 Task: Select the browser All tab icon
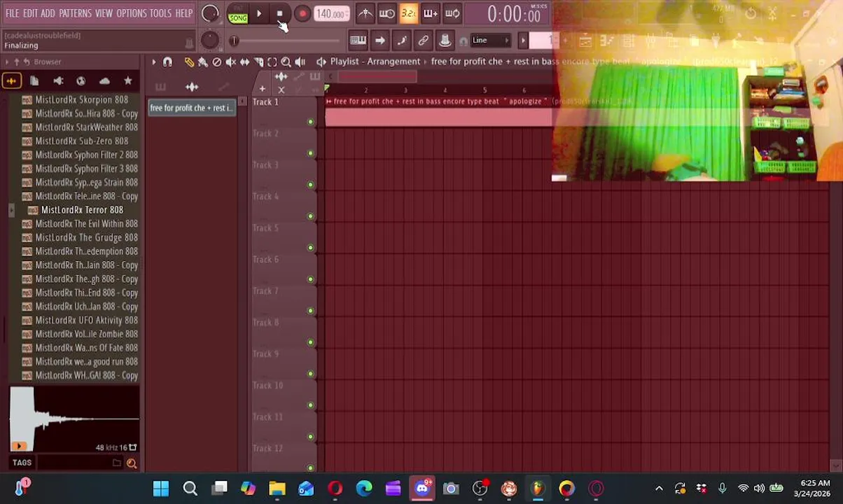pos(11,81)
